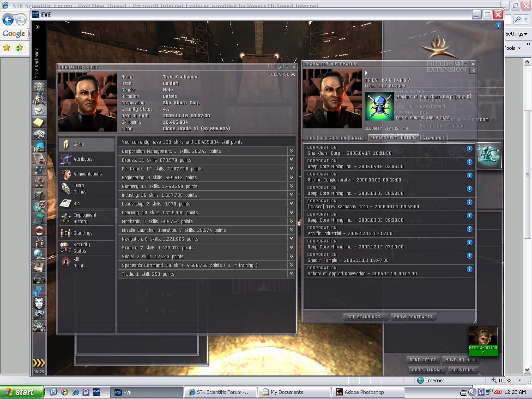Open the Security Status section

click(x=86, y=248)
